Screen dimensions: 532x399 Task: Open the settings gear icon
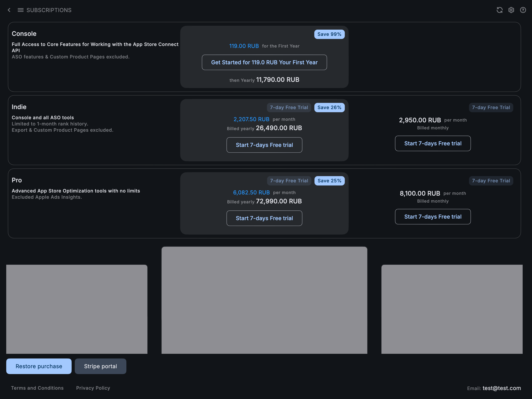pos(511,10)
